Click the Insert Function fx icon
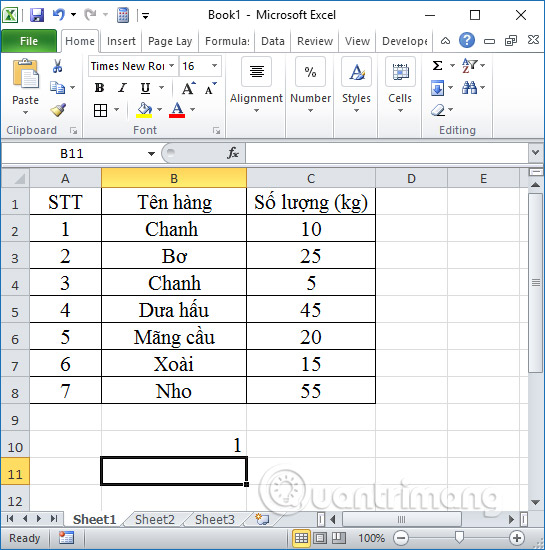The image size is (545, 550). pos(233,153)
